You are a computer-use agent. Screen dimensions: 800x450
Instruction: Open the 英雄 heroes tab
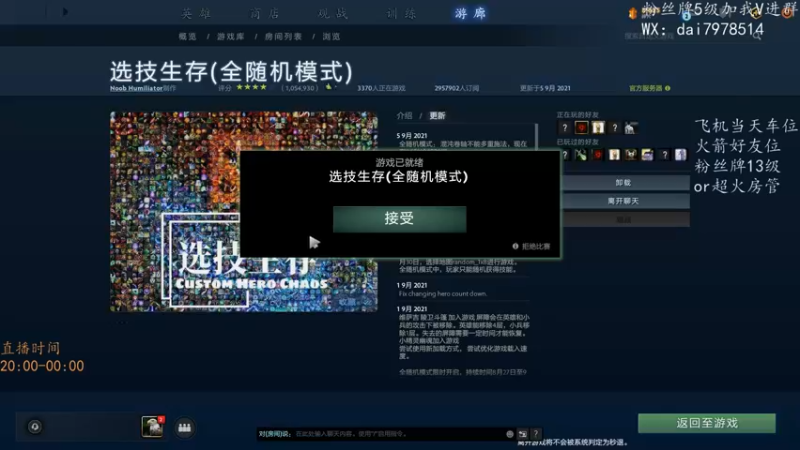196,13
